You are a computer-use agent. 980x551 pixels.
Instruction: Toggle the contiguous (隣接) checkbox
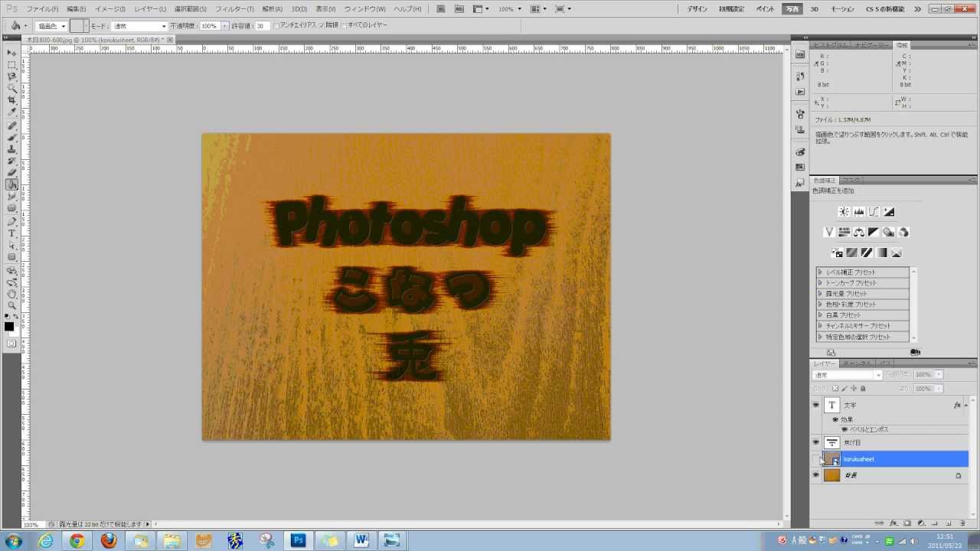[322, 25]
